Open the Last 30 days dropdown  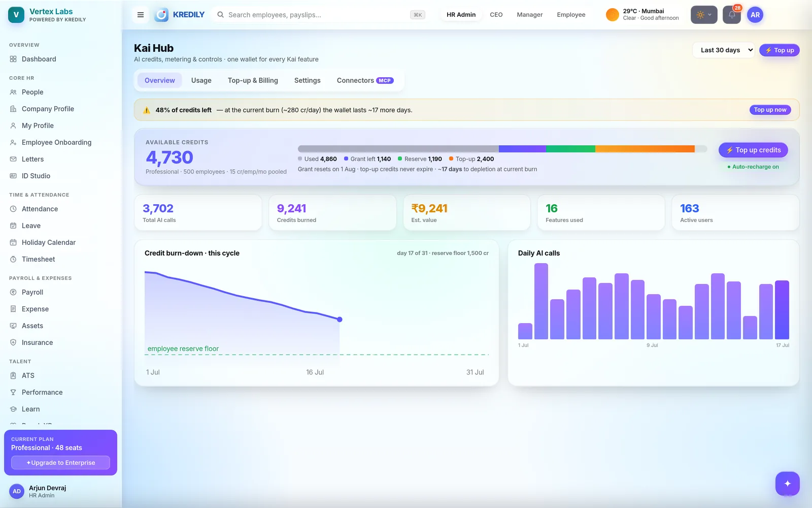pyautogui.click(x=724, y=50)
